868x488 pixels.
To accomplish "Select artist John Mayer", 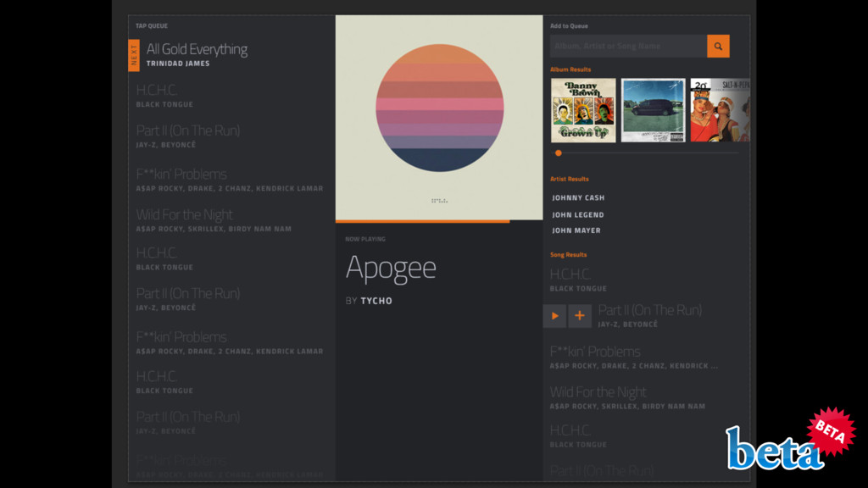I will coord(576,230).
